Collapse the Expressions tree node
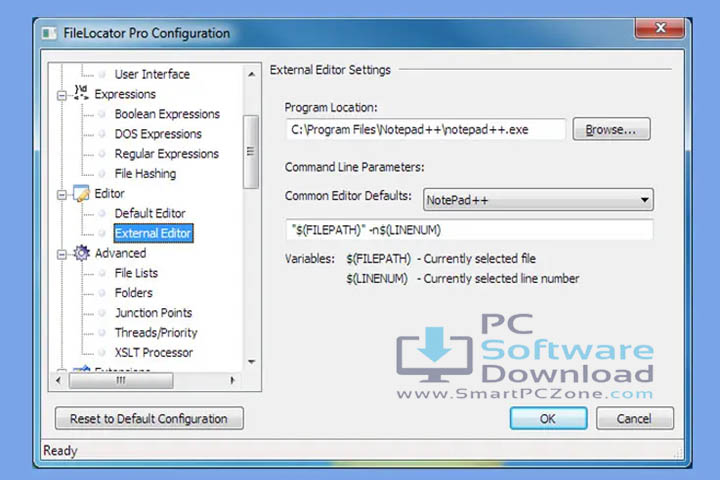 click(62, 95)
